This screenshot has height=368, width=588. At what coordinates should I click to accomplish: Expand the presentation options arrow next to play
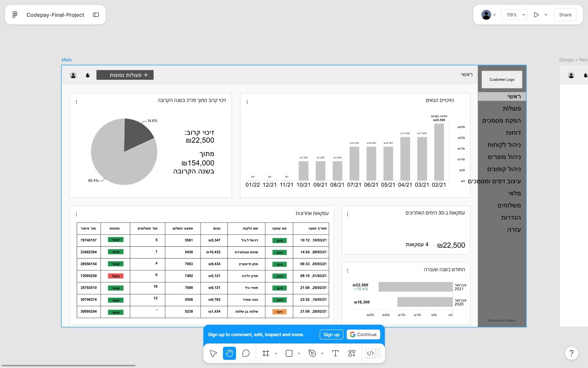point(546,15)
